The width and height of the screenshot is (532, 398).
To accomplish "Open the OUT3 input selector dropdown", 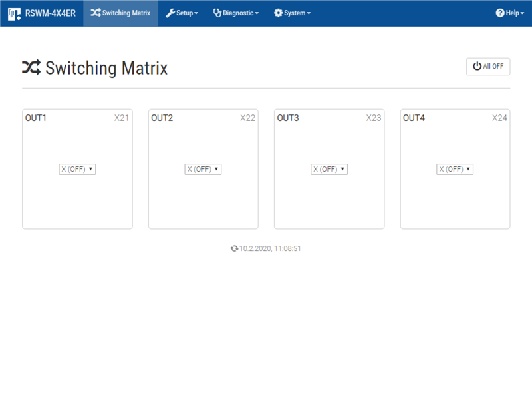I will (329, 169).
